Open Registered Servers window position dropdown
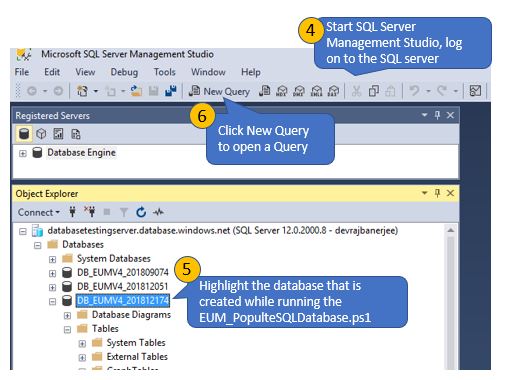510x380 pixels. (x=424, y=115)
